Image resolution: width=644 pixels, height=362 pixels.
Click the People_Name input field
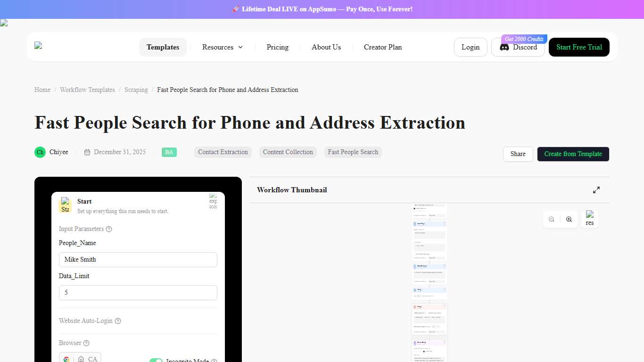tap(138, 259)
